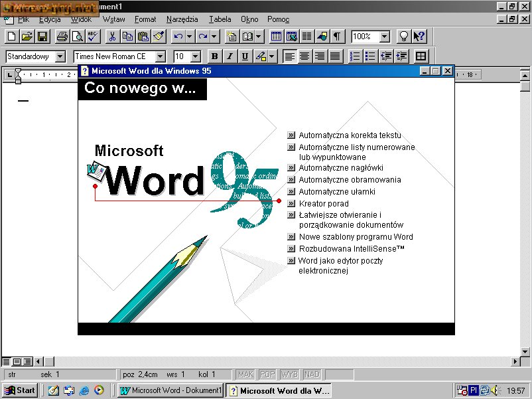Start a bulleted list from the toolbar

371,56
